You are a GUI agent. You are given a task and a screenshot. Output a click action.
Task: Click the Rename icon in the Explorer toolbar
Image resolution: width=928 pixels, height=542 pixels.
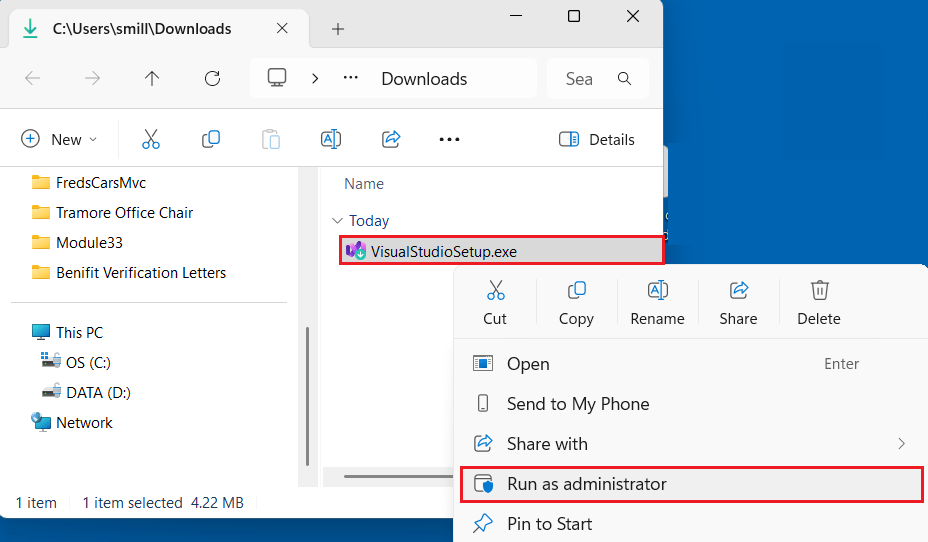click(x=331, y=140)
